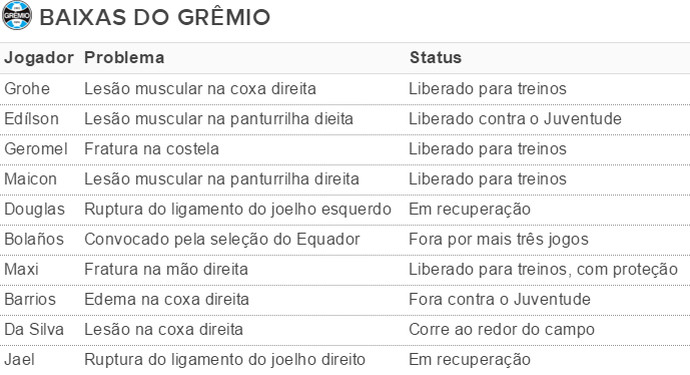Click 'Fora por mais três jogos' status
This screenshot has height=375, width=690.
tap(499, 239)
